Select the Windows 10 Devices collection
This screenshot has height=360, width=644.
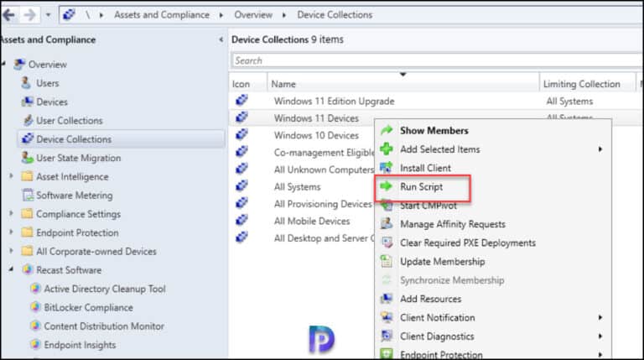(316, 135)
